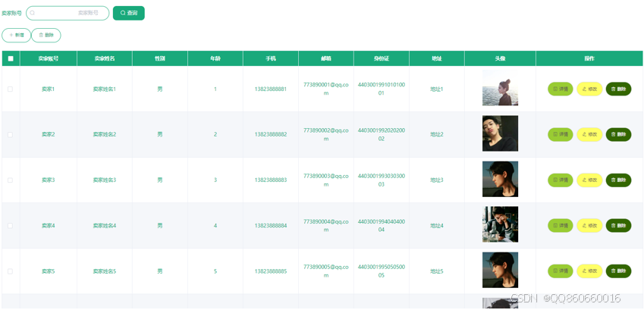The image size is (644, 310).
Task: Click the 邮箱 column header
Action: point(326,58)
